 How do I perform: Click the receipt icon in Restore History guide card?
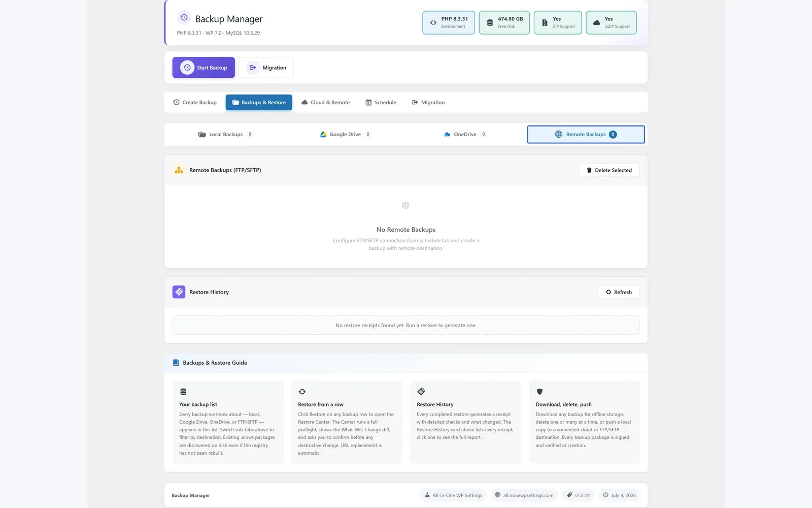click(x=421, y=392)
